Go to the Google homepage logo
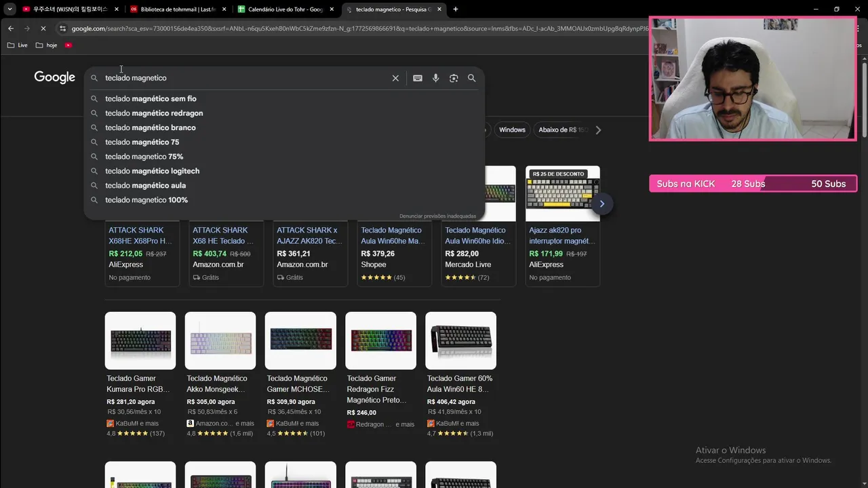 point(54,77)
